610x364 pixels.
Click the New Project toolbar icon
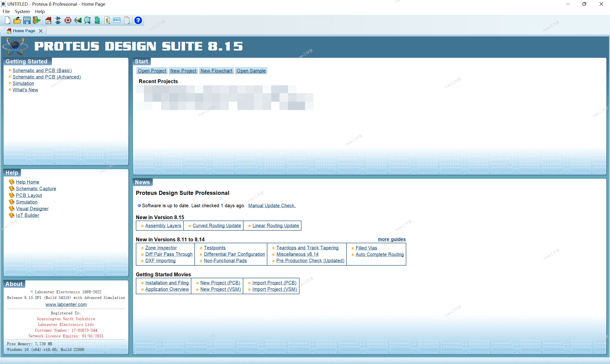tap(7, 20)
